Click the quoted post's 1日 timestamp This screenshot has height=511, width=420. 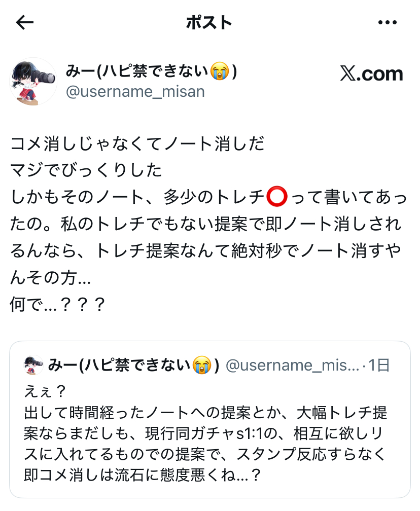(x=379, y=366)
